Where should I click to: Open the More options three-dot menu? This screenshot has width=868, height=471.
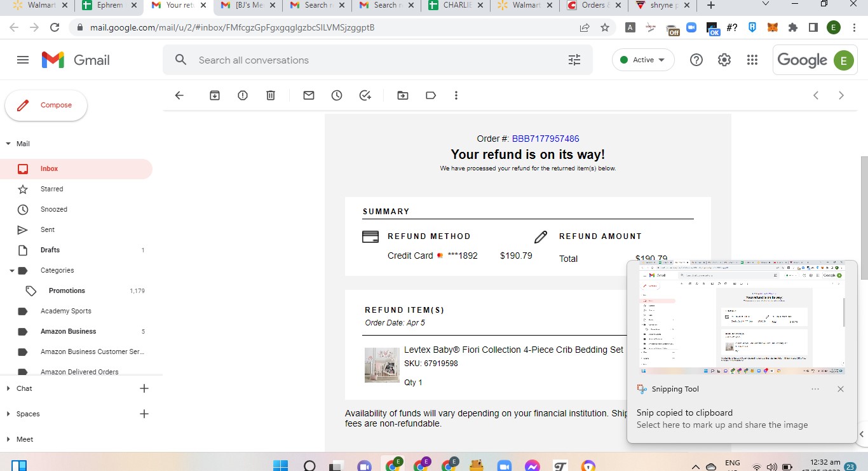(456, 95)
